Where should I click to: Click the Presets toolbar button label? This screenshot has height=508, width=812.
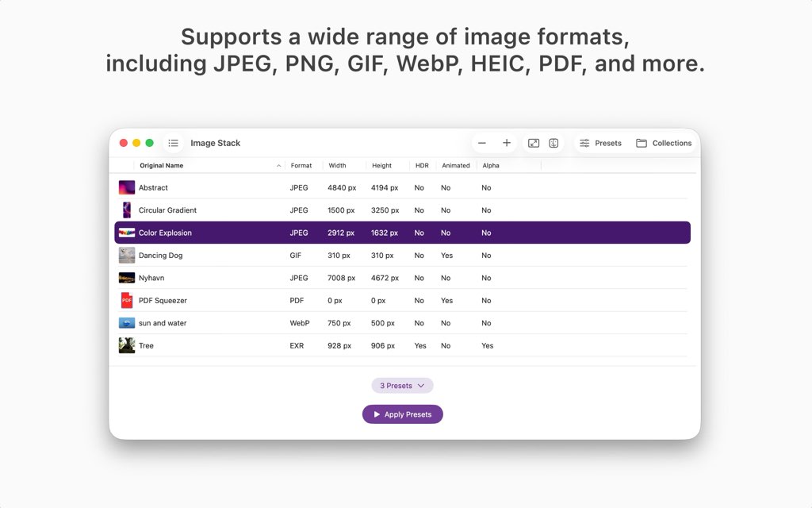(x=607, y=143)
